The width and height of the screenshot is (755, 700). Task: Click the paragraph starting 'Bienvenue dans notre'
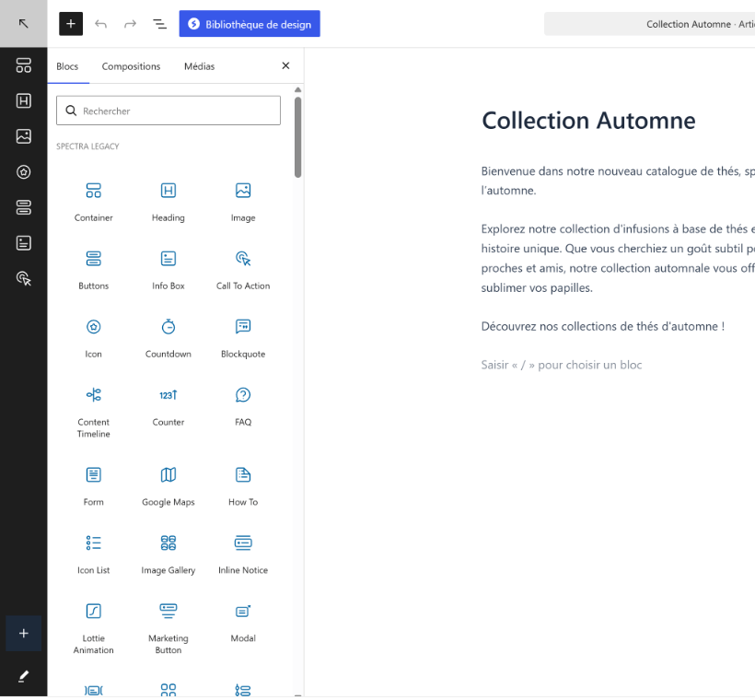(x=618, y=181)
